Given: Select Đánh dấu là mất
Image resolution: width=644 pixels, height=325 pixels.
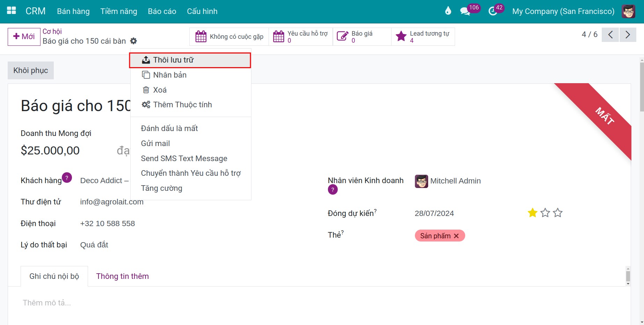Looking at the screenshot, I should click(190, 128).
